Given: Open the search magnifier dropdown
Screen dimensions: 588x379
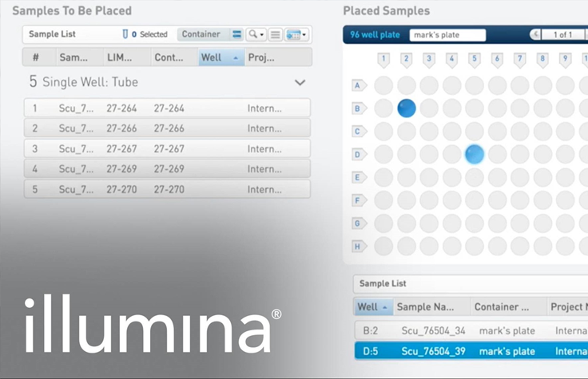Looking at the screenshot, I should pos(256,34).
